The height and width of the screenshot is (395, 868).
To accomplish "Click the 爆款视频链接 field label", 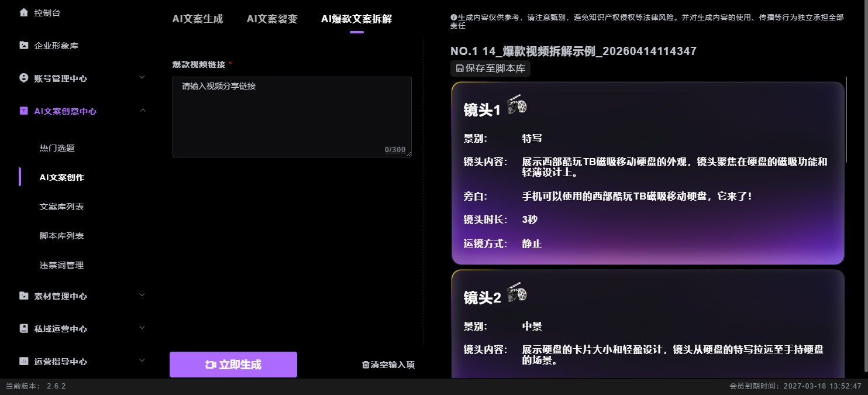I will [199, 64].
